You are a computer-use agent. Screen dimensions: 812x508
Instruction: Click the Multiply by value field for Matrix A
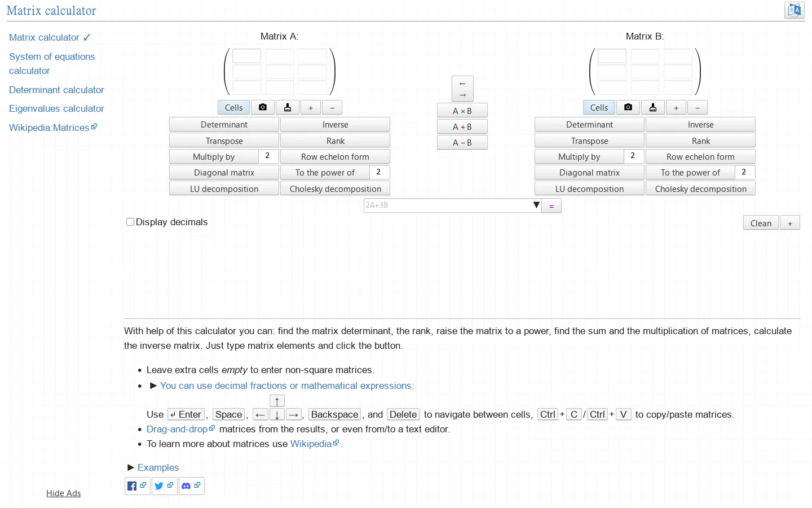pyautogui.click(x=268, y=156)
